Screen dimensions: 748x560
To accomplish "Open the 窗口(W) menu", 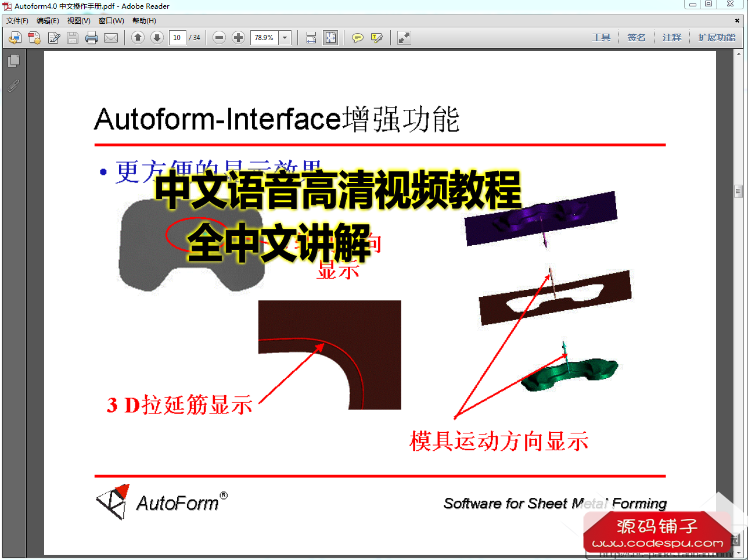I will click(111, 21).
